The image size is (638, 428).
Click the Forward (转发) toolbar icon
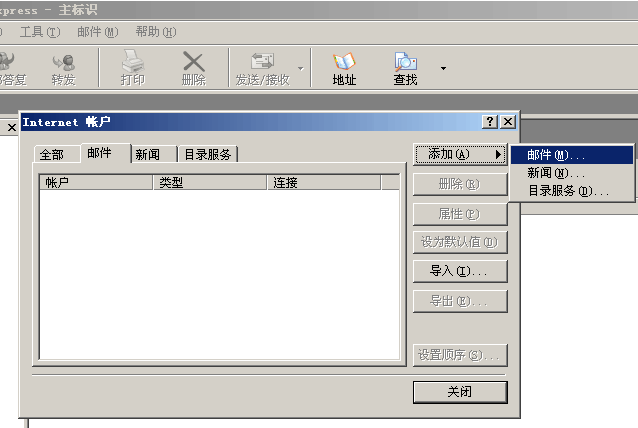pyautogui.click(x=63, y=68)
